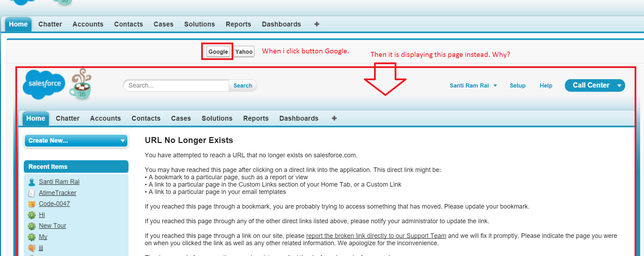Open the Santi Ram Rai recent item link
The height and width of the screenshot is (256, 644).
click(x=59, y=182)
